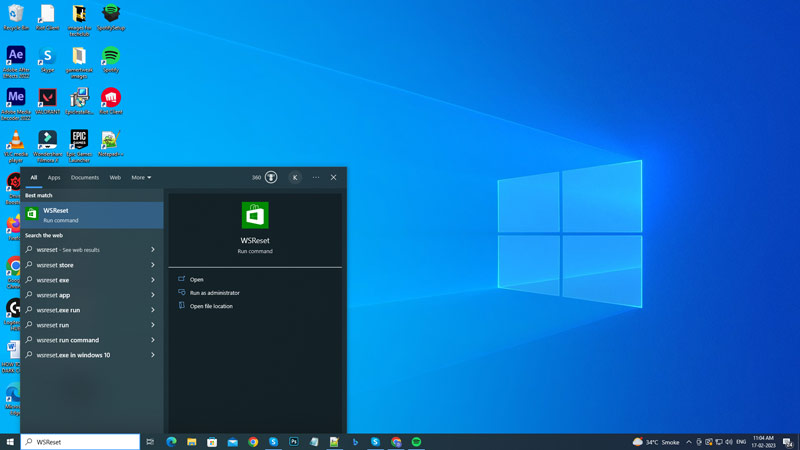This screenshot has width=800, height=450.
Task: Click the Spotify icon in the taskbar
Action: click(x=416, y=441)
